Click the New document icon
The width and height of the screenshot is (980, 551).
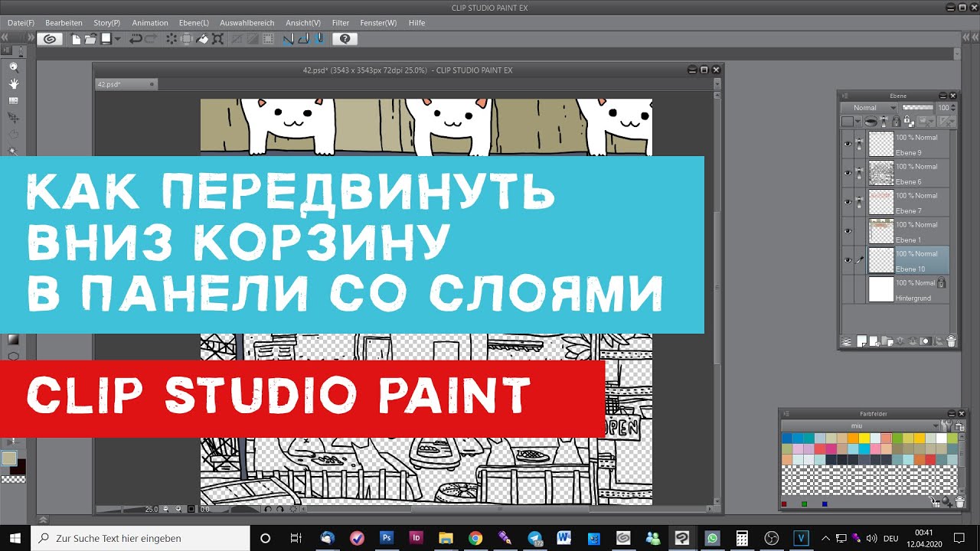77,39
